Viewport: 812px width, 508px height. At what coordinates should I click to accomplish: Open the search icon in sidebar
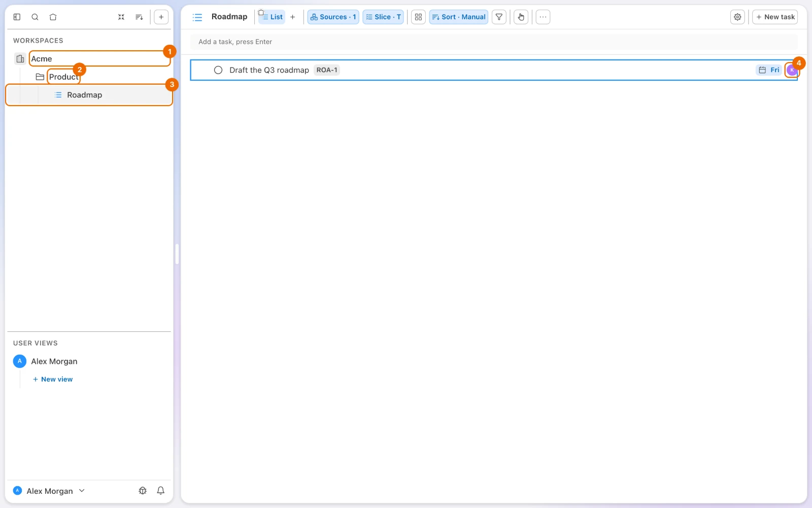tap(35, 17)
